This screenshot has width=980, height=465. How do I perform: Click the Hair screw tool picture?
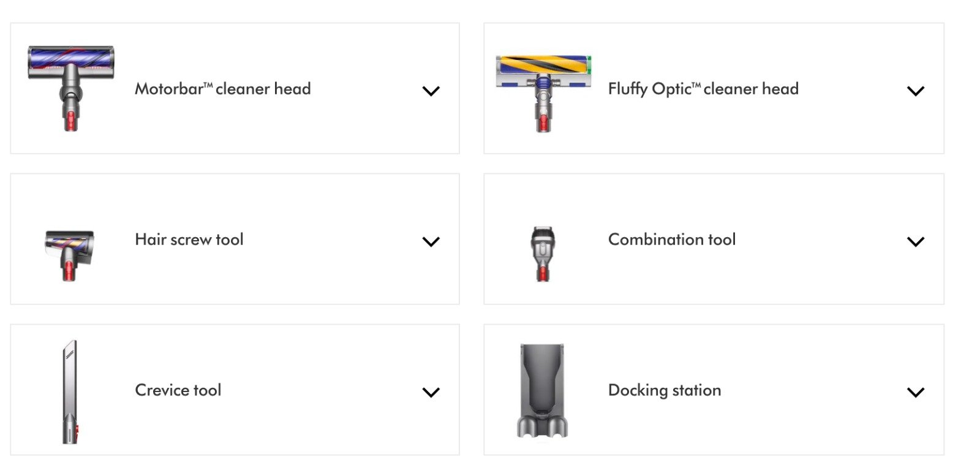[x=69, y=254]
